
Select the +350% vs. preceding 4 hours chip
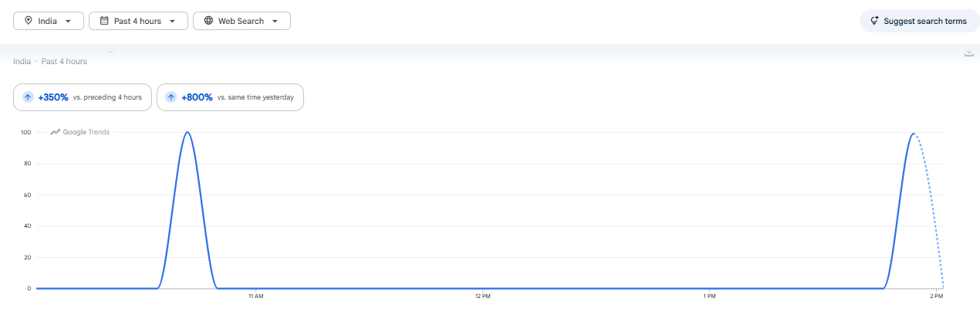[82, 97]
